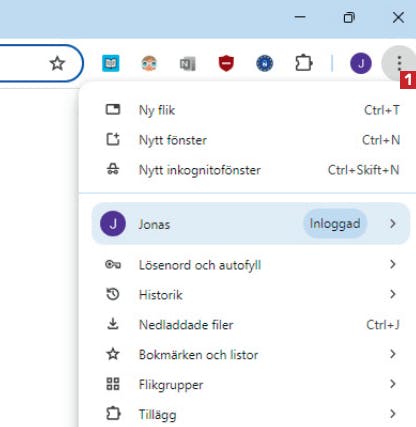416x427 pixels.
Task: Open the OneNote clipper extension icon
Action: click(188, 64)
